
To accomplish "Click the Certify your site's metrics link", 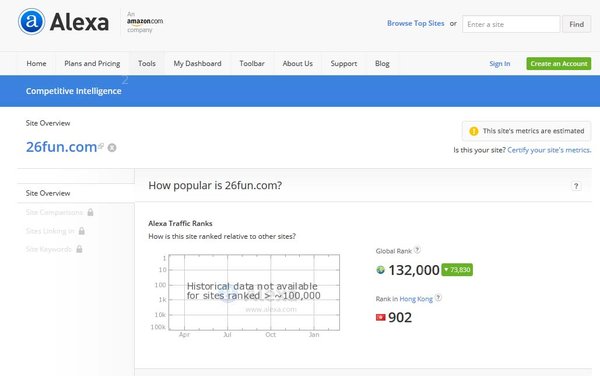I will [549, 150].
